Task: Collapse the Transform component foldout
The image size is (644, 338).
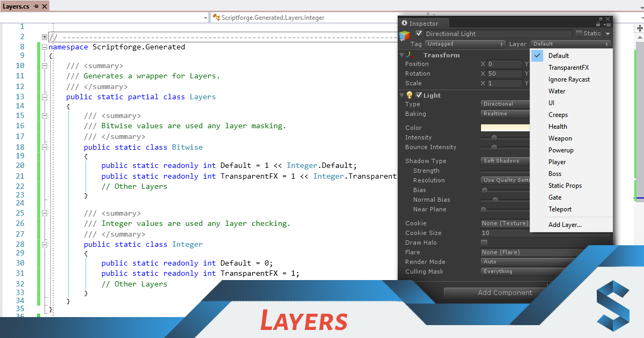Action: point(401,55)
